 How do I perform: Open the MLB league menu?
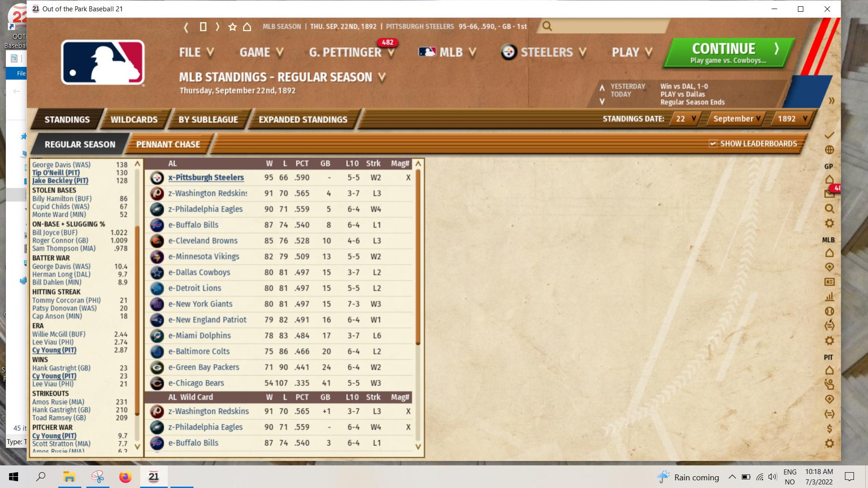point(447,52)
